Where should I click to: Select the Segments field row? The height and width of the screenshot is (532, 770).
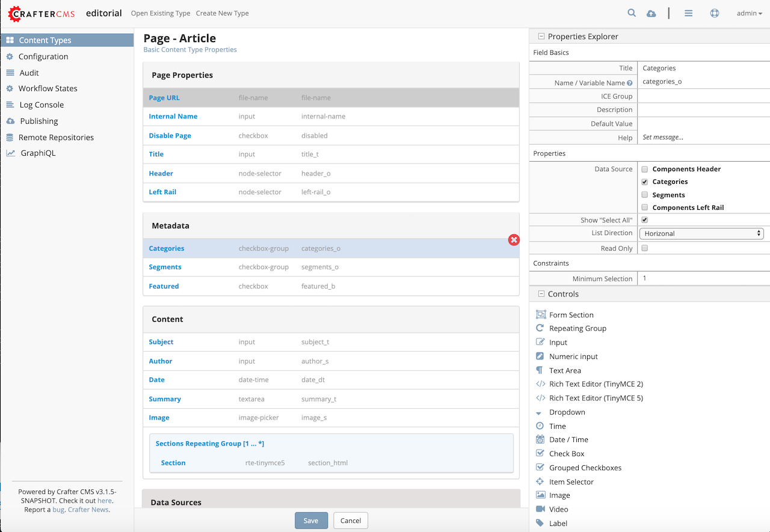[x=331, y=267]
